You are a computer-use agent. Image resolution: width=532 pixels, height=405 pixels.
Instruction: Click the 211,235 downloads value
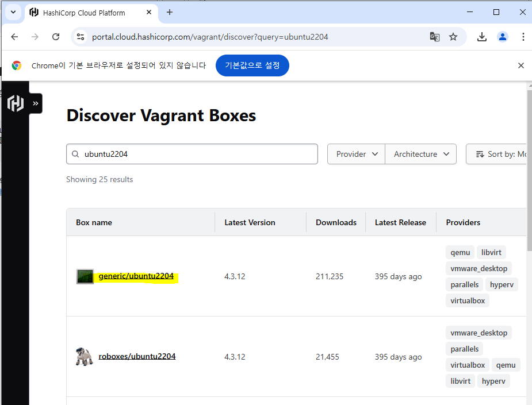[330, 276]
